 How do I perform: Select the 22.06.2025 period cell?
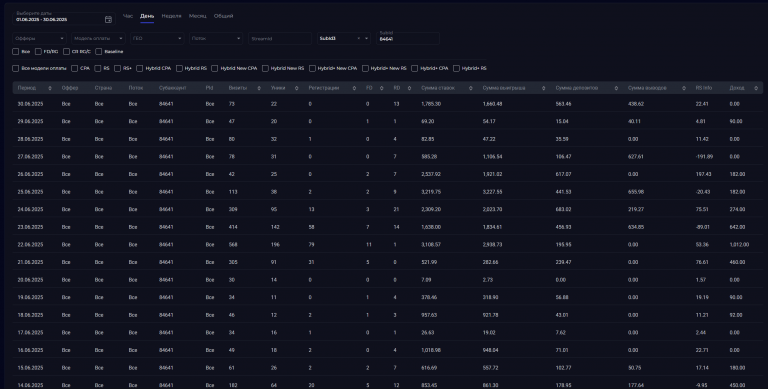click(x=30, y=244)
